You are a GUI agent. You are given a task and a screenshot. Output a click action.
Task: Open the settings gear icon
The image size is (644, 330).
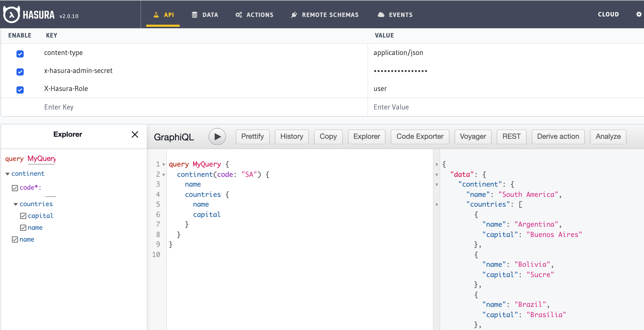(x=639, y=14)
